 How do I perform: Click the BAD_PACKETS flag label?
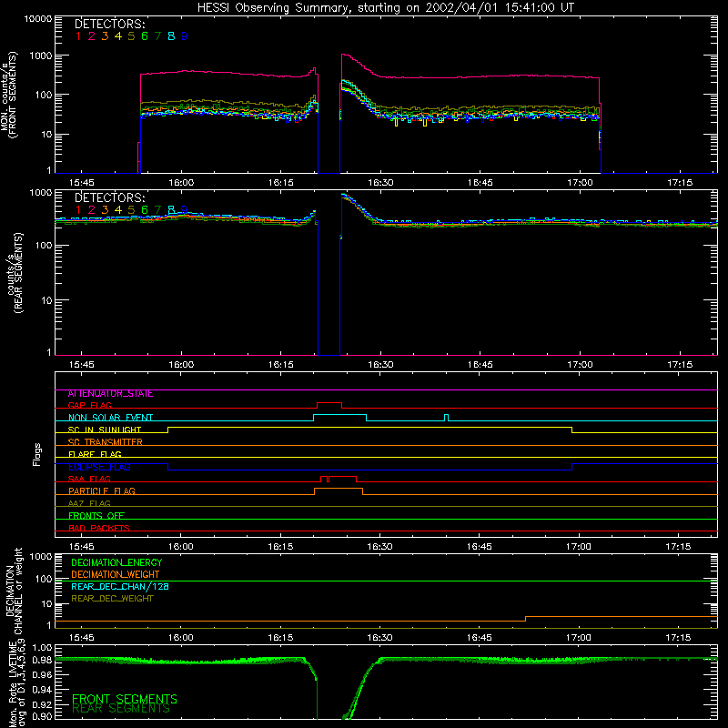click(x=99, y=529)
